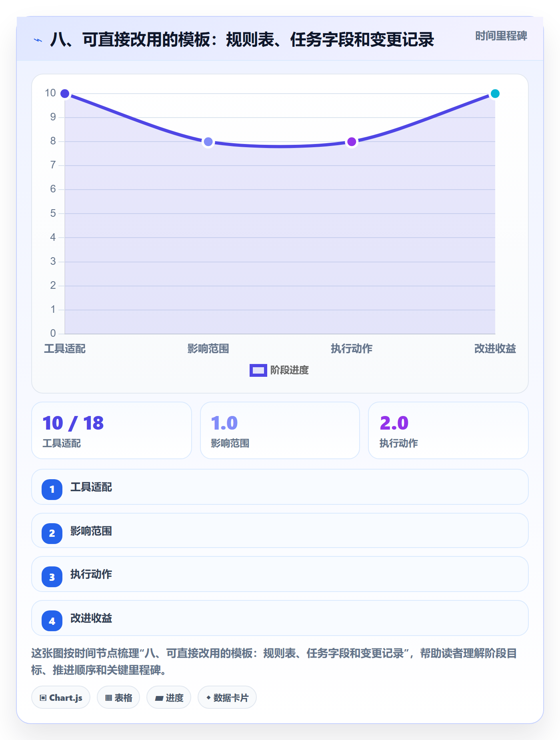Screen dimensions: 560x740
Task: Click the 时间里程碑 label in the header
Action: pyautogui.click(x=501, y=36)
